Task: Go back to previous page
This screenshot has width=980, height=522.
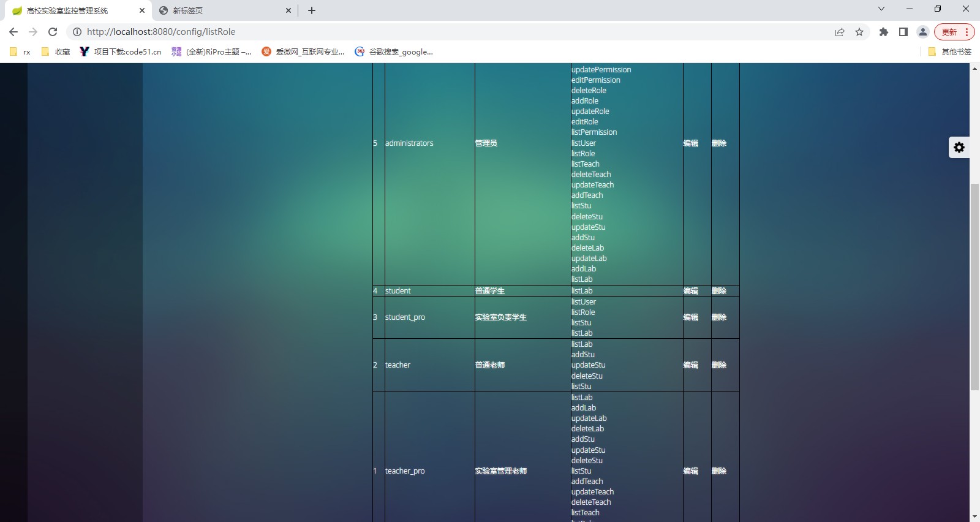Action: click(x=13, y=32)
